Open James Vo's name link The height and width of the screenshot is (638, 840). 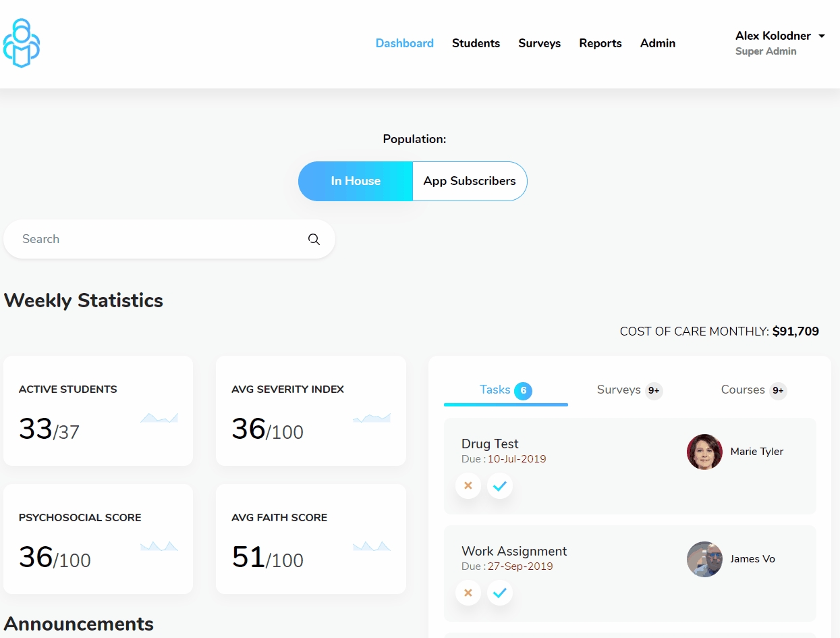pyautogui.click(x=752, y=559)
